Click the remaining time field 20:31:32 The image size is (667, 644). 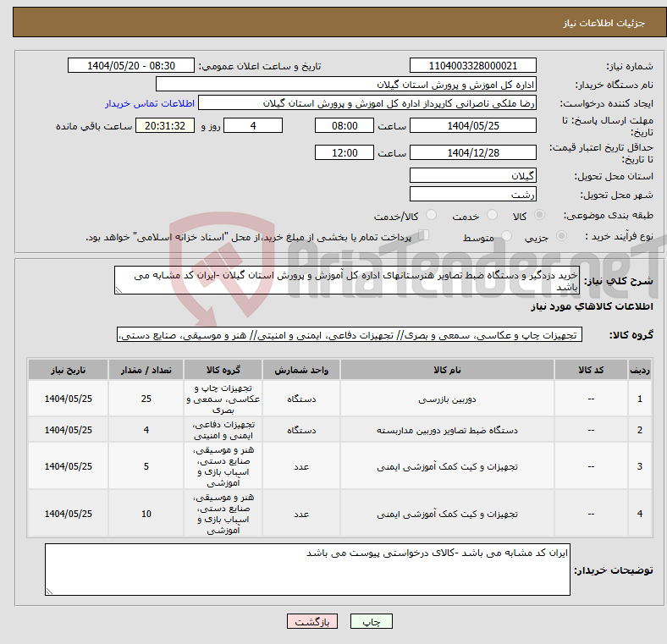(x=164, y=125)
